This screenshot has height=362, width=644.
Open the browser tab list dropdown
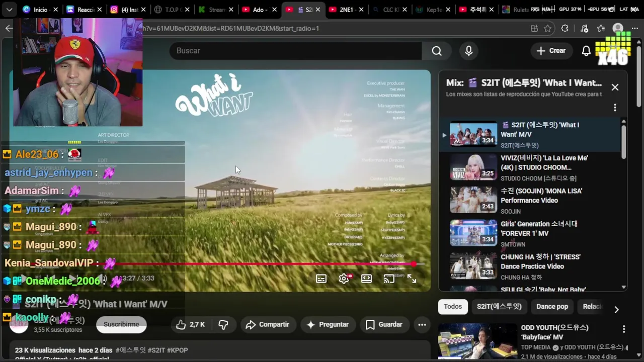pos(9,10)
